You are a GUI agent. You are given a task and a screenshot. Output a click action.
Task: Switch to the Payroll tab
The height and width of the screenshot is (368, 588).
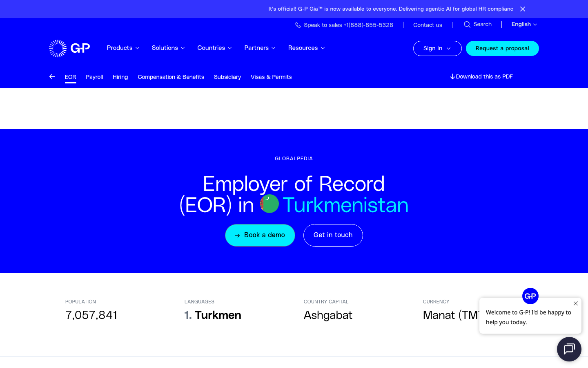click(x=94, y=77)
